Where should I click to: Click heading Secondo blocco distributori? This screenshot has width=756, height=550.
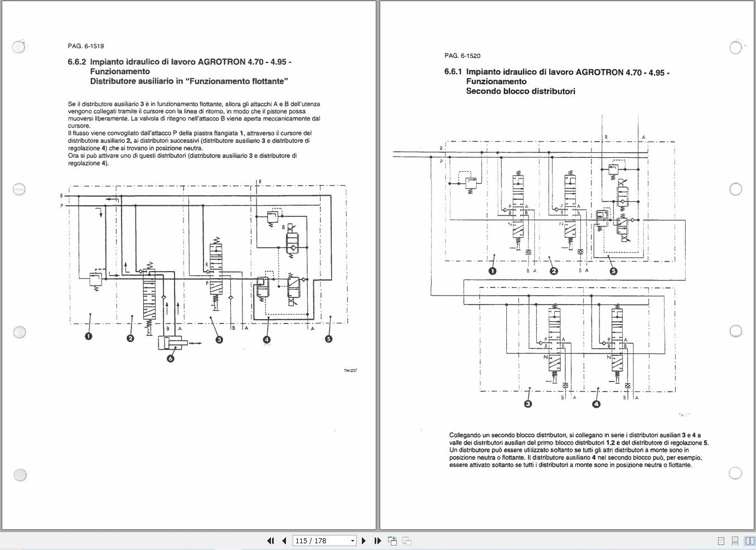click(x=521, y=91)
